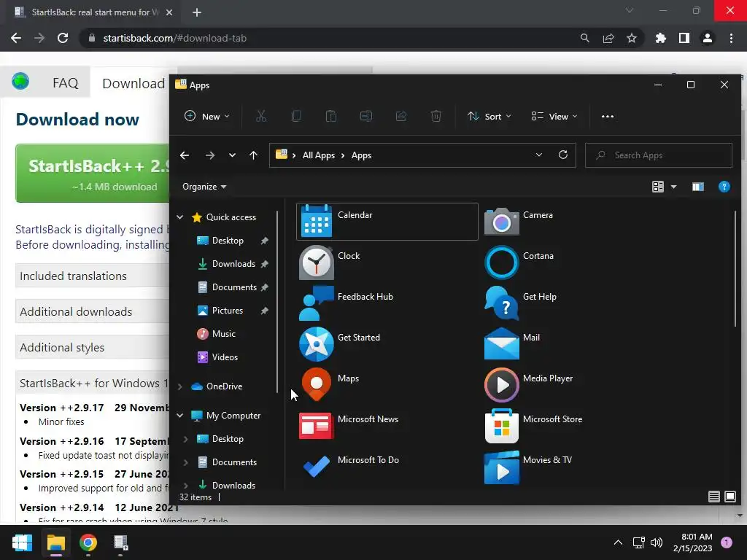Viewport: 747px width, 560px height.
Task: Select the Get Help icon
Action: point(501,303)
